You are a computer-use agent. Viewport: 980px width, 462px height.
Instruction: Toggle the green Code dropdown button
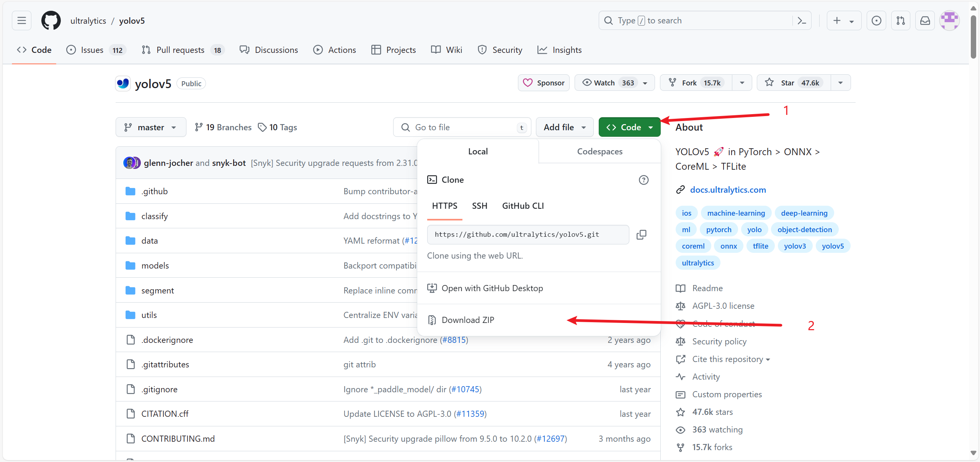point(629,127)
